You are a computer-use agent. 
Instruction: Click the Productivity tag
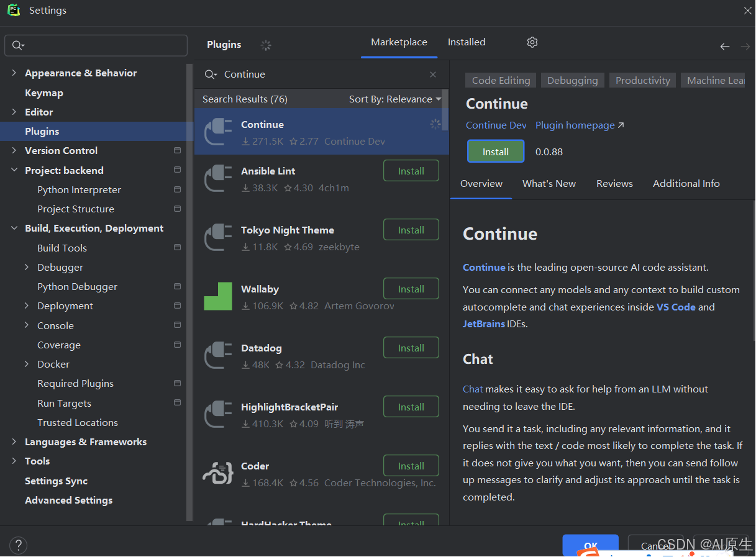[643, 81]
